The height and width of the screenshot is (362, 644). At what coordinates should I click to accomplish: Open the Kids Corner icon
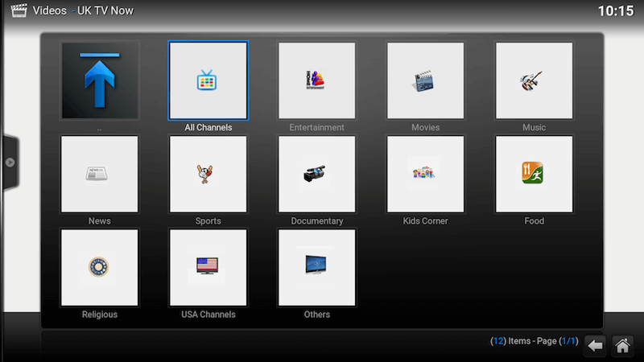[x=425, y=174]
